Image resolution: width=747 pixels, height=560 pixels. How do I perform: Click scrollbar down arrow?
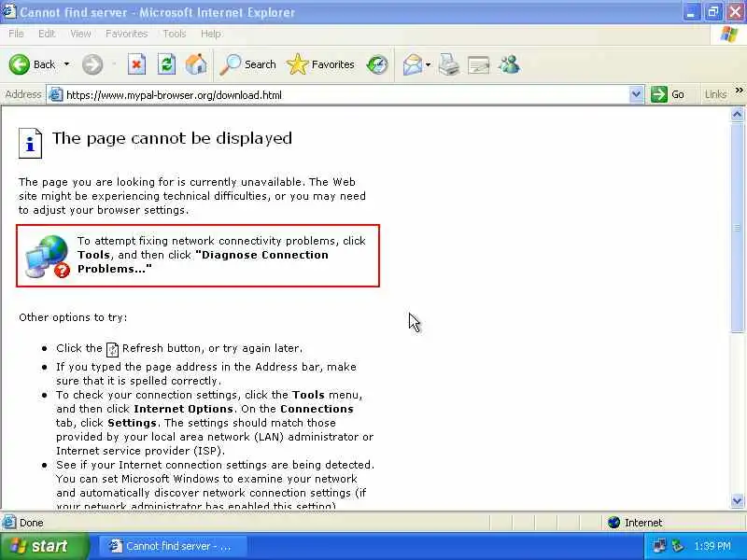pos(737,500)
